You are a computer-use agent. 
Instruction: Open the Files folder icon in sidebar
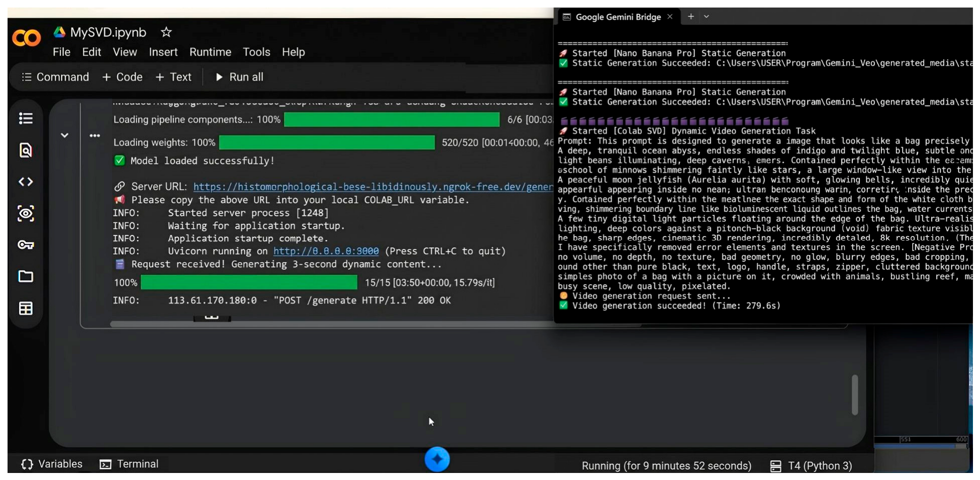point(26,277)
